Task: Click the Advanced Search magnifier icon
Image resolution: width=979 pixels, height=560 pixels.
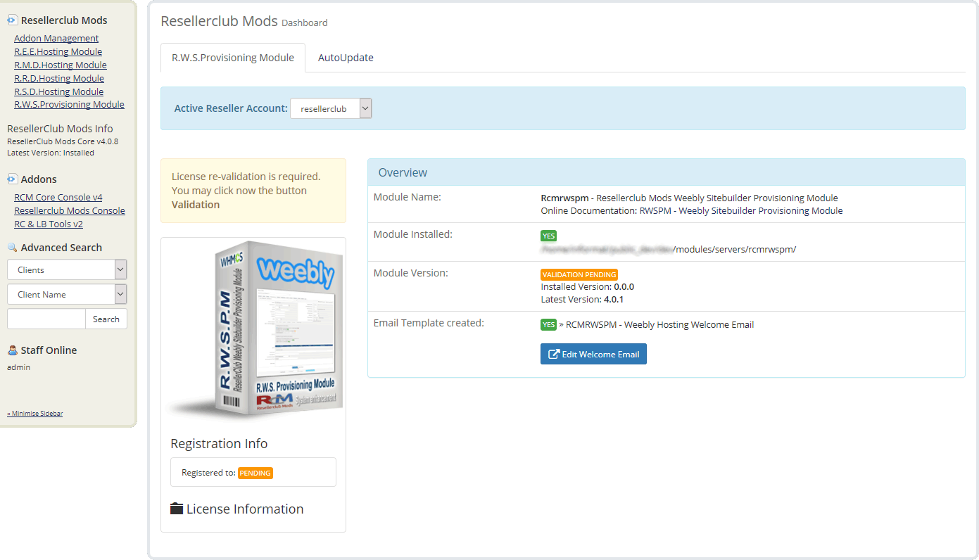Action: click(x=12, y=248)
